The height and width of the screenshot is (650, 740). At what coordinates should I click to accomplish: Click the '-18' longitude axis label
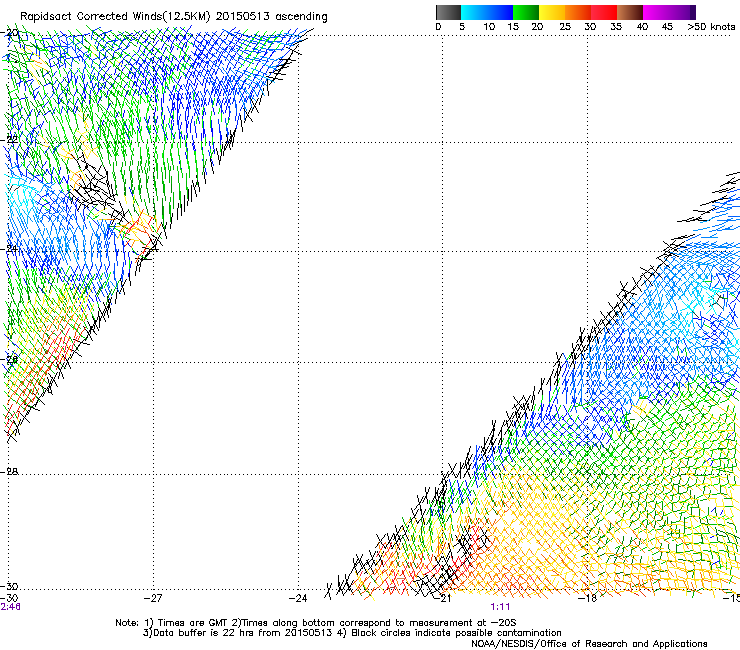coord(588,599)
